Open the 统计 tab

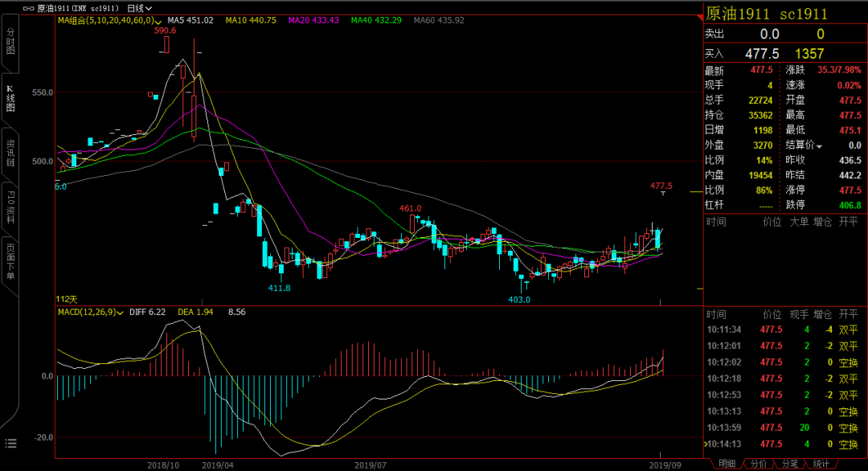(x=821, y=464)
